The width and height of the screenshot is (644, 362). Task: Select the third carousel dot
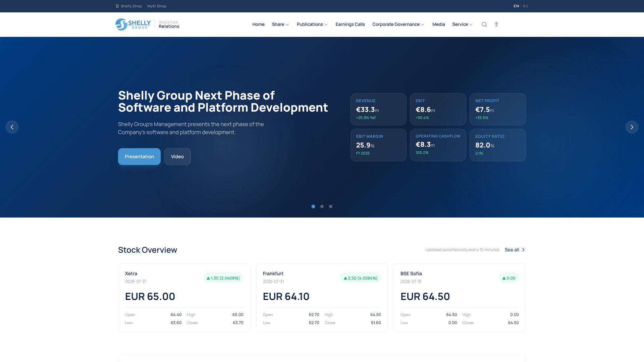click(x=331, y=206)
